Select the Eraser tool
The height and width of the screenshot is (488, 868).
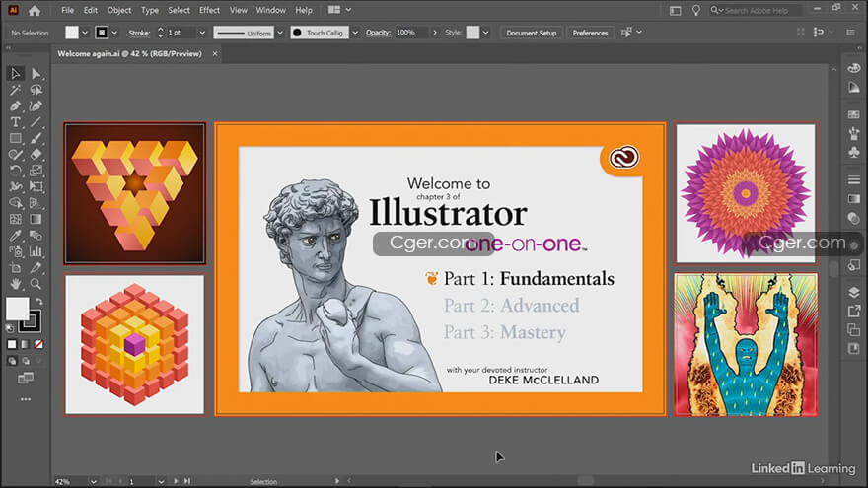coord(36,155)
